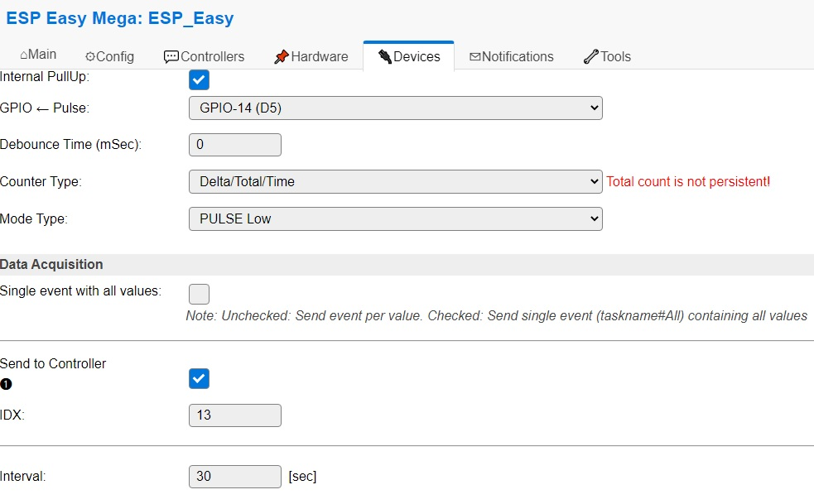
Task: Click the Interval seconds field
Action: point(235,477)
